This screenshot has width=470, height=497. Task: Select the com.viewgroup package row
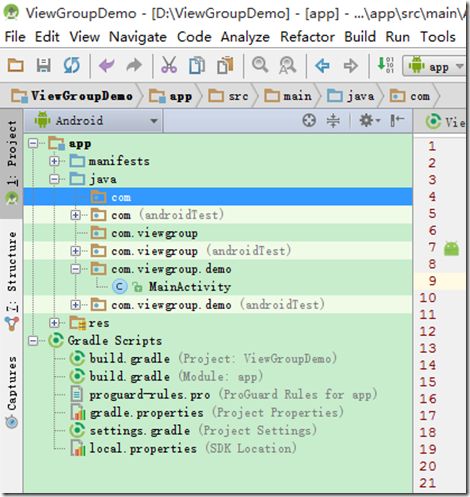pyautogui.click(x=218, y=233)
